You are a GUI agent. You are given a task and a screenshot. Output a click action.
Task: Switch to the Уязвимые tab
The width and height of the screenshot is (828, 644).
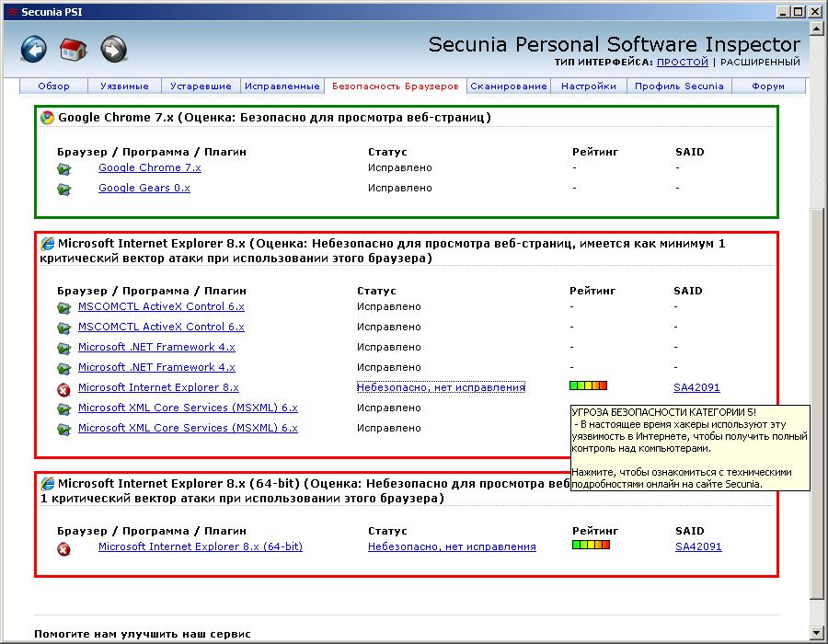click(124, 86)
